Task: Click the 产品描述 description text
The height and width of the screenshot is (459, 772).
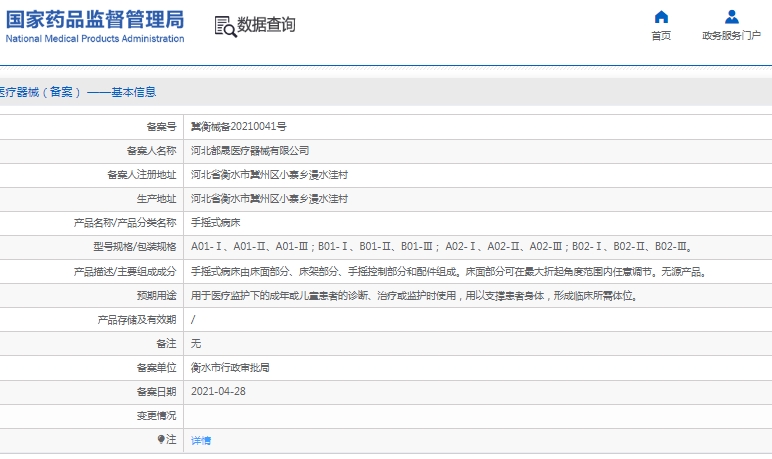Action: (x=449, y=271)
